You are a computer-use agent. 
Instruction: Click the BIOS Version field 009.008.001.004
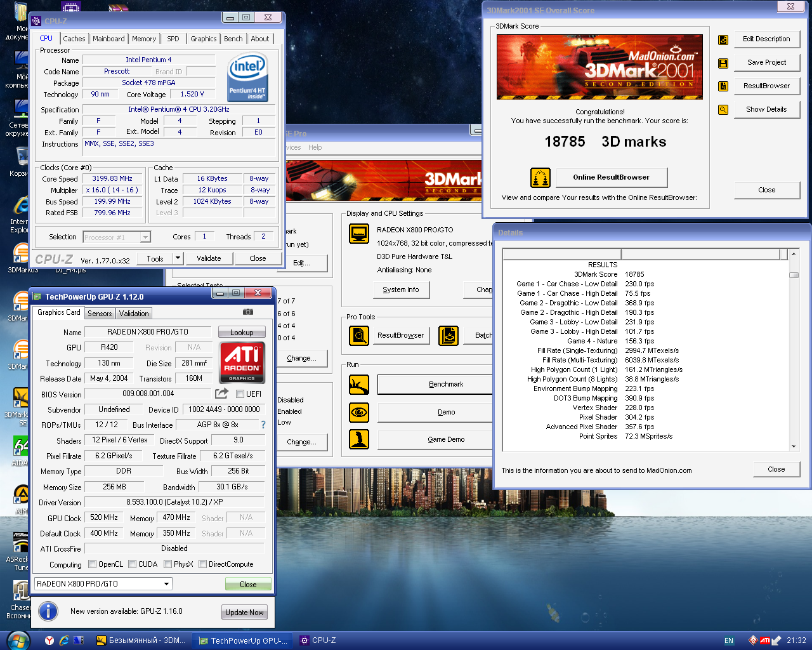tap(148, 394)
